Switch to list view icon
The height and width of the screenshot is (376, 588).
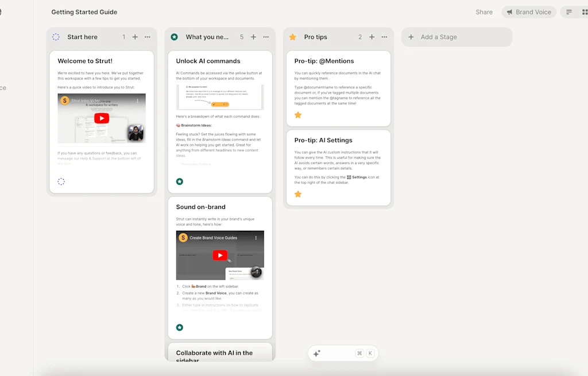[569, 12]
